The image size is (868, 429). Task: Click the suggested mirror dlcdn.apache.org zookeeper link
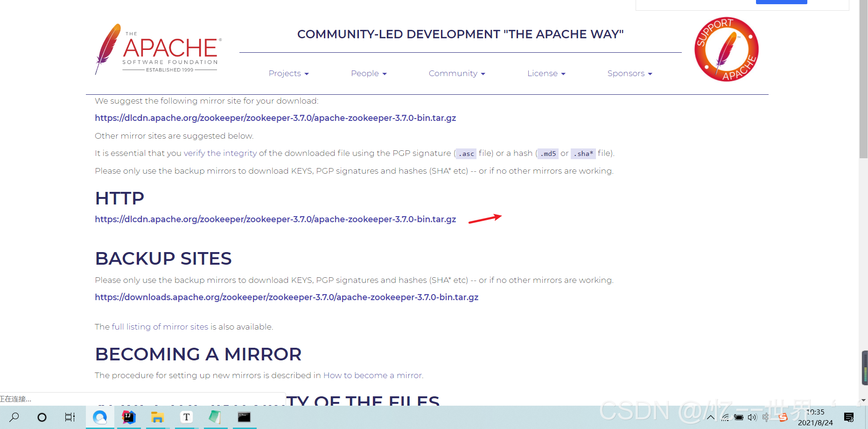pos(275,118)
